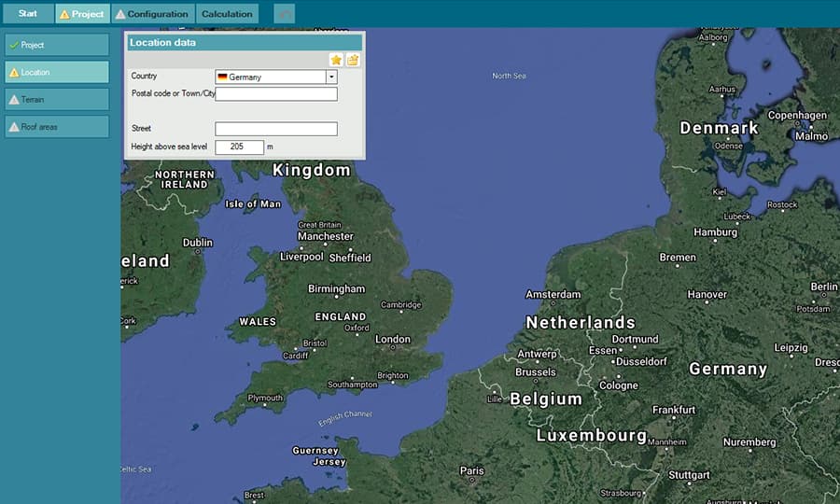840x504 pixels.
Task: Click the Postal code or Town/City field
Action: (275, 93)
